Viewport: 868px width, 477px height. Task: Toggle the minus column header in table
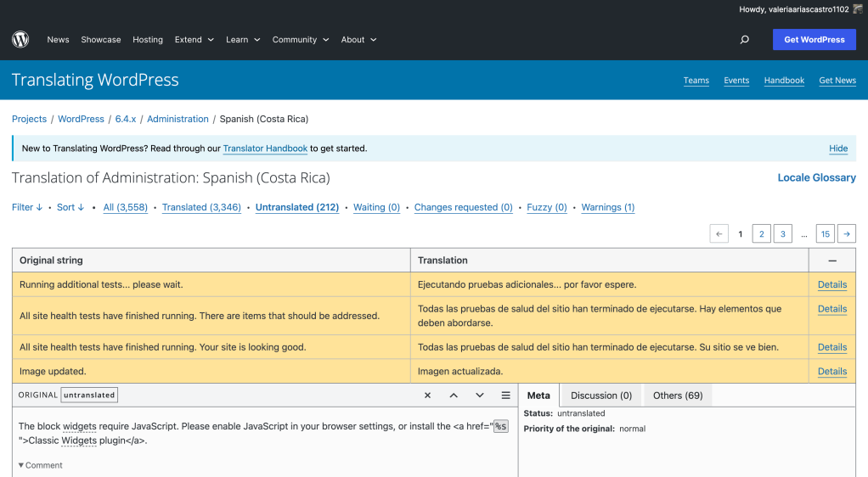(x=832, y=261)
